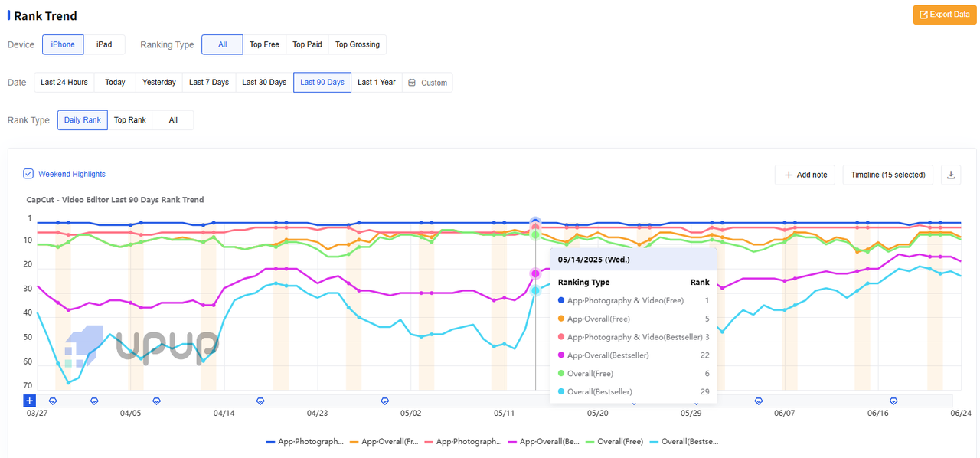The image size is (980, 458).
Task: Click the magenta highlighted point at rank 22
Action: coord(535,273)
